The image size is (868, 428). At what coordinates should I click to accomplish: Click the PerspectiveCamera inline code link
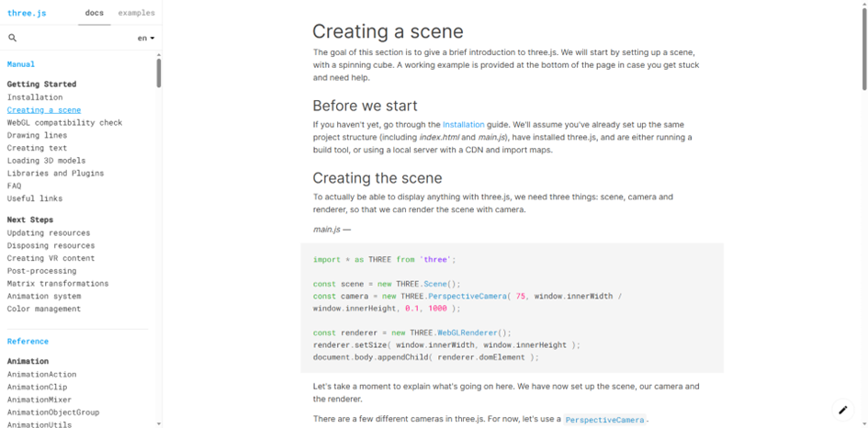pyautogui.click(x=605, y=420)
